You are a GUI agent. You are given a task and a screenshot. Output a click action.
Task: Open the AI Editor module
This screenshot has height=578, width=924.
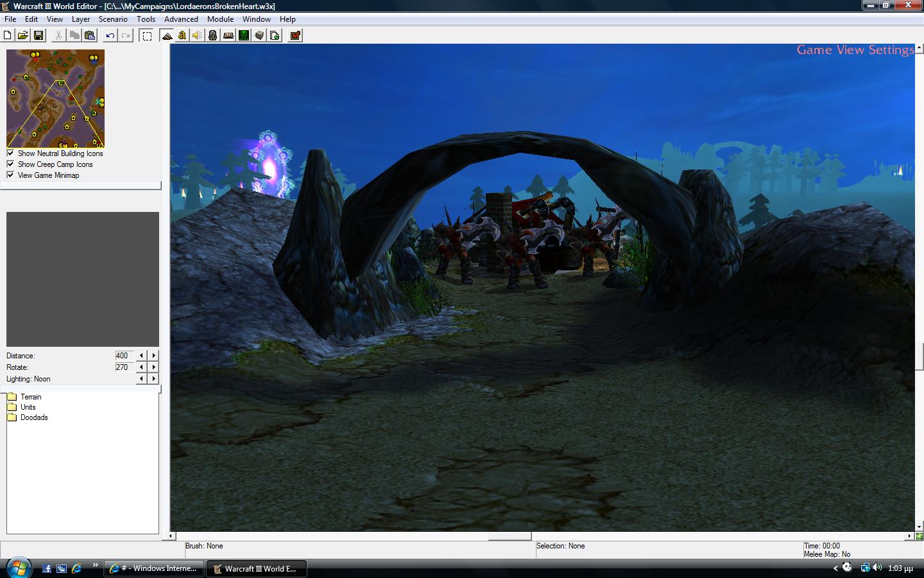click(x=244, y=35)
